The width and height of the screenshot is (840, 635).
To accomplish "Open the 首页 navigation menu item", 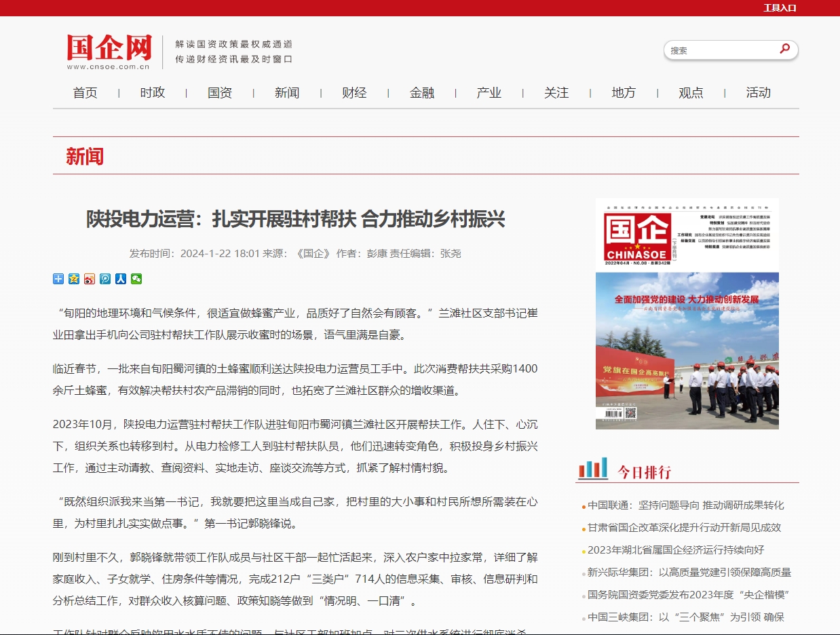I will tap(85, 93).
